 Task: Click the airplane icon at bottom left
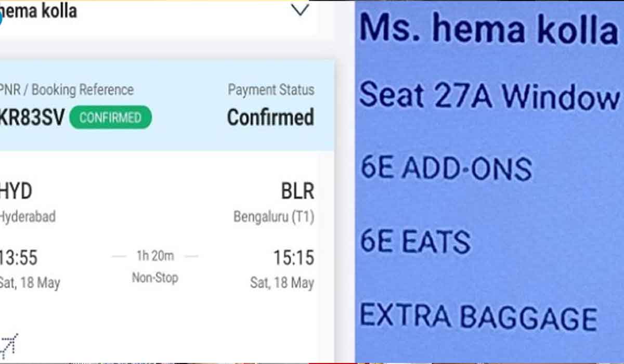click(x=9, y=343)
